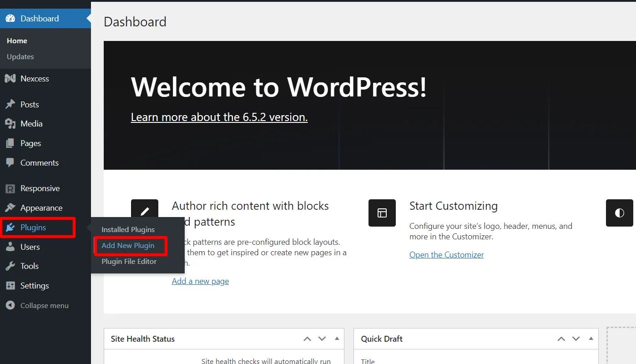Click the Tools wrench icon
The width and height of the screenshot is (636, 364).
coord(10,266)
